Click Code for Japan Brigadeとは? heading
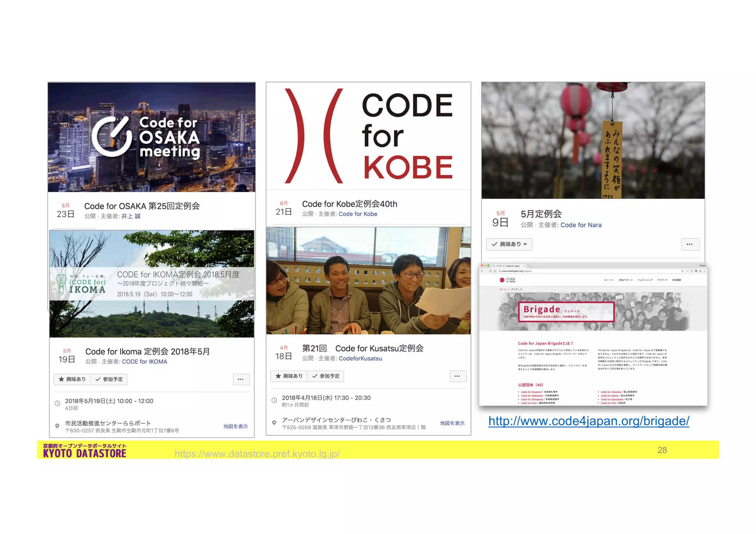 pyautogui.click(x=545, y=343)
